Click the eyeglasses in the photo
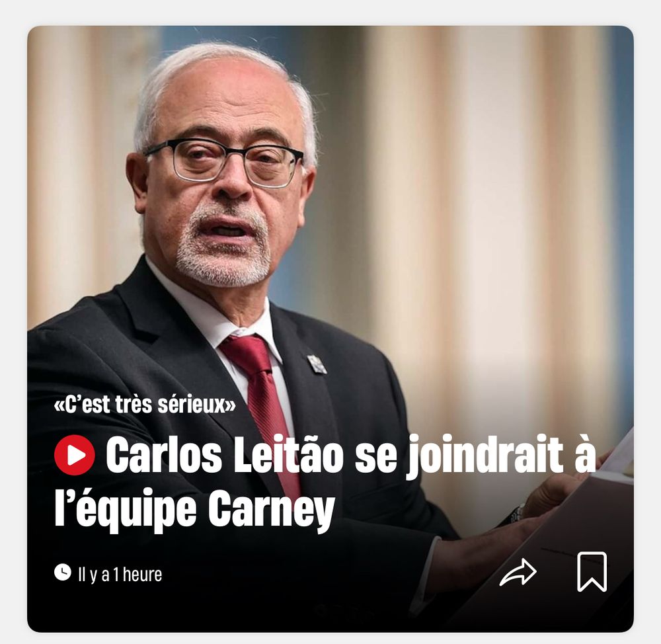Viewport: 661px width, 644px height. click(x=223, y=163)
